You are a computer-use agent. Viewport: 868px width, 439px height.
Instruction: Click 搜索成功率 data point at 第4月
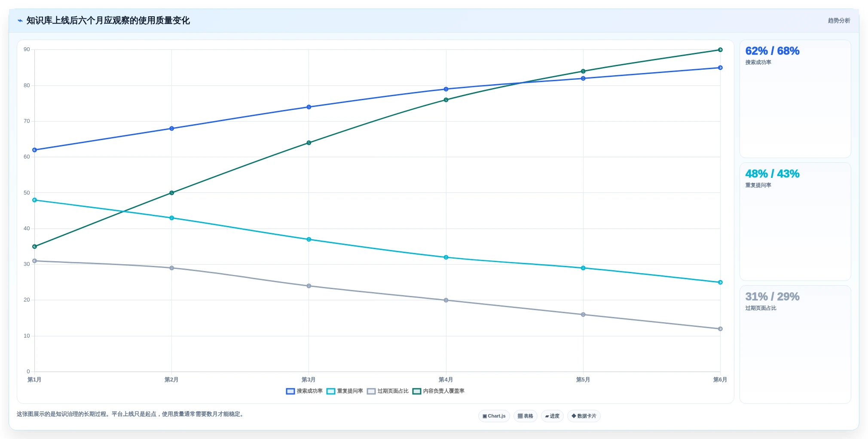[446, 89]
